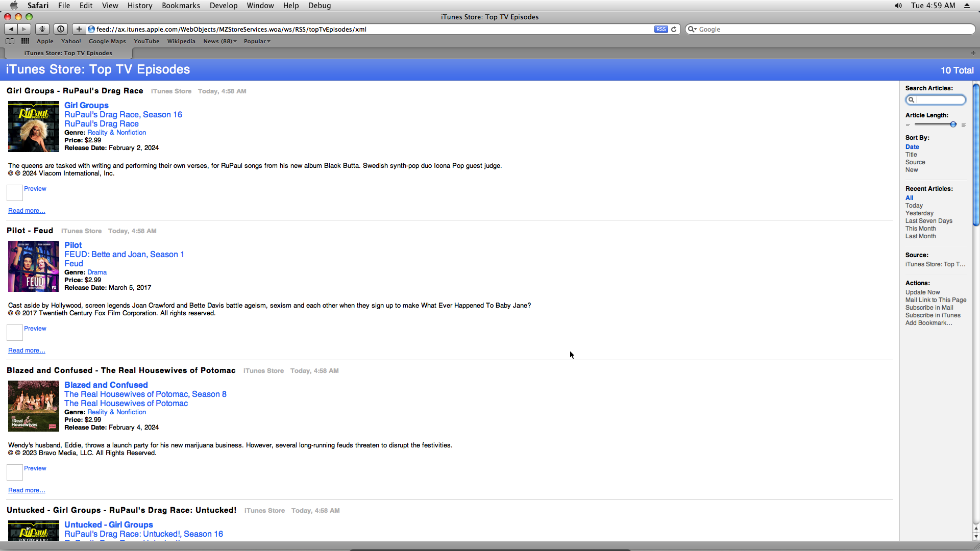Click the info circle toolbar button
Image resolution: width=980 pixels, height=551 pixels.
pyautogui.click(x=61, y=29)
